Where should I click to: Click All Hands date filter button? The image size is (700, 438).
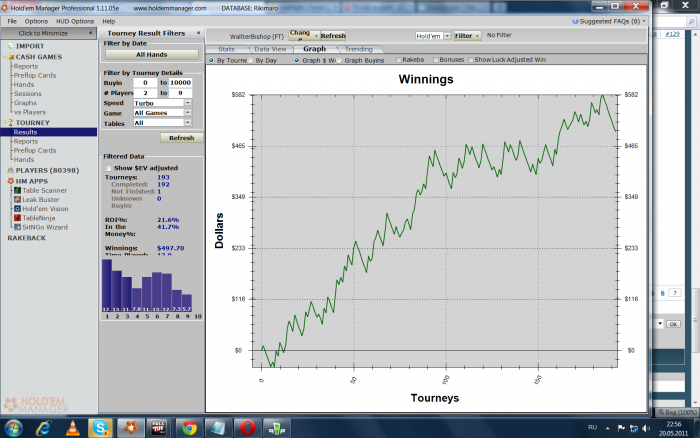click(152, 54)
